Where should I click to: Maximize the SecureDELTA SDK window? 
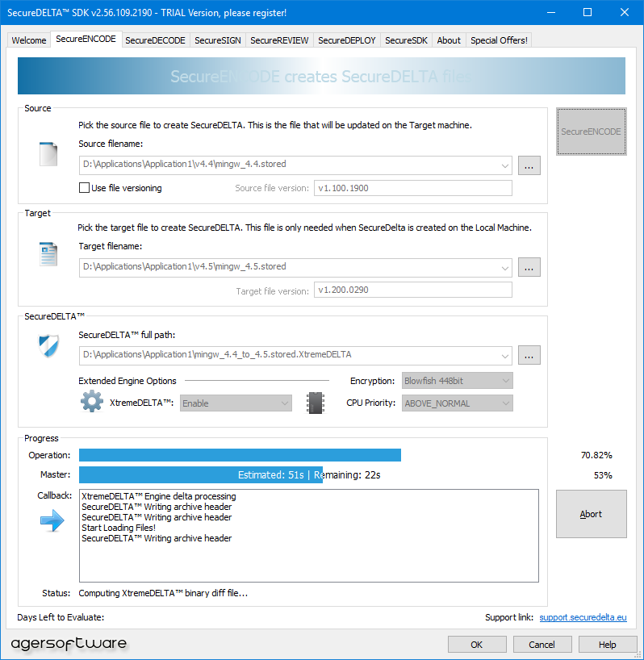(x=588, y=13)
